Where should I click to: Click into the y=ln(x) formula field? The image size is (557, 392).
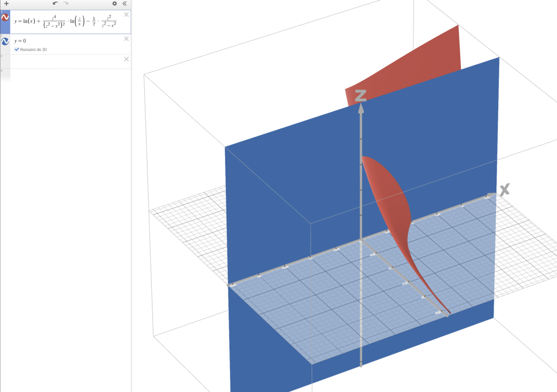[x=65, y=22]
